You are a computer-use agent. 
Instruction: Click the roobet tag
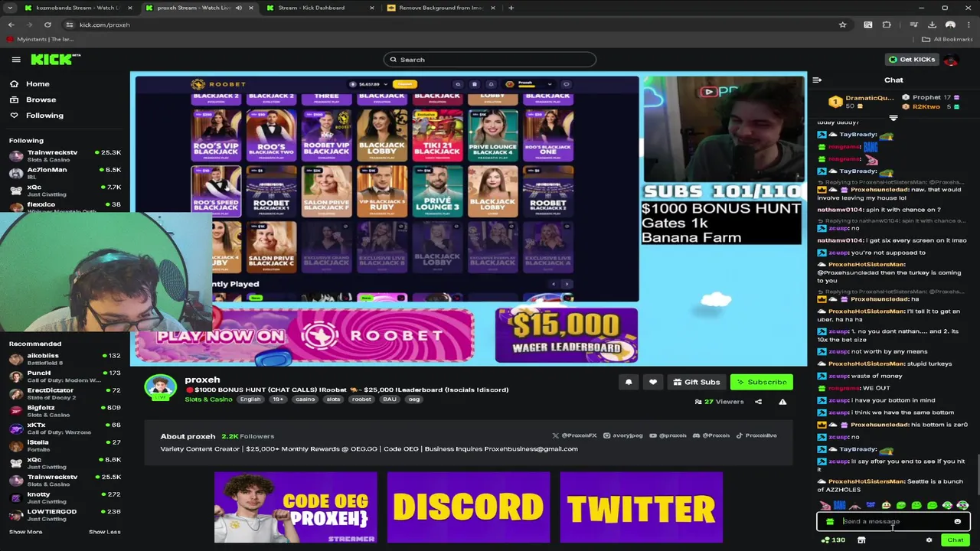[x=361, y=399]
